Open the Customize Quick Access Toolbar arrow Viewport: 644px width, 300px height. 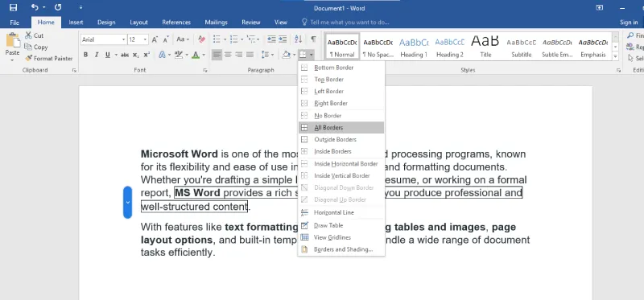81,7
